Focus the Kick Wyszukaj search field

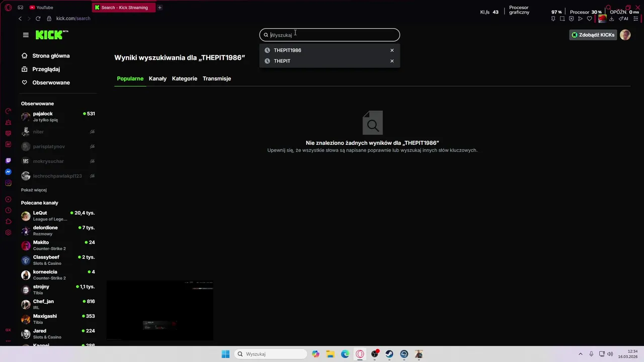point(330,35)
